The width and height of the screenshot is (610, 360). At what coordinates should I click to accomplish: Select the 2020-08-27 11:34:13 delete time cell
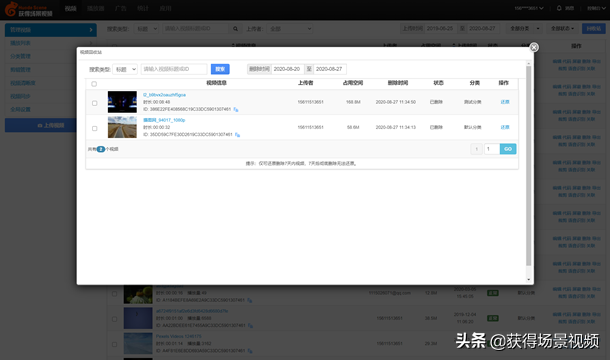[x=396, y=127]
